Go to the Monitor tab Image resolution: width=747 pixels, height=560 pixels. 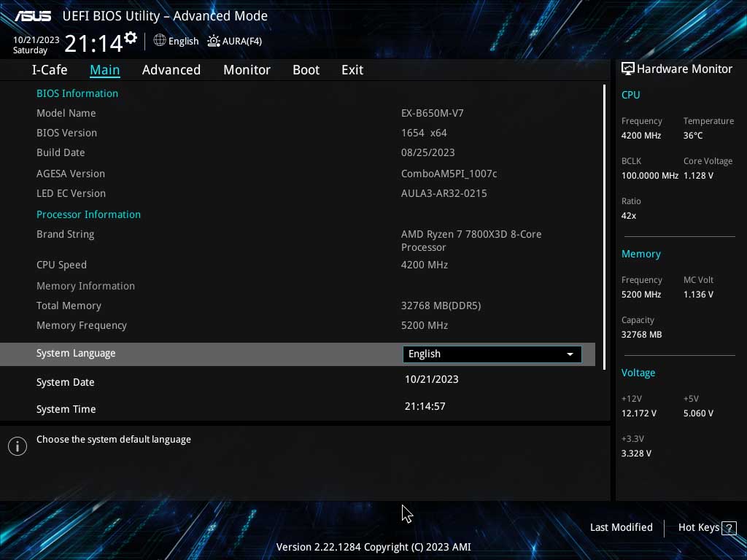click(x=247, y=70)
